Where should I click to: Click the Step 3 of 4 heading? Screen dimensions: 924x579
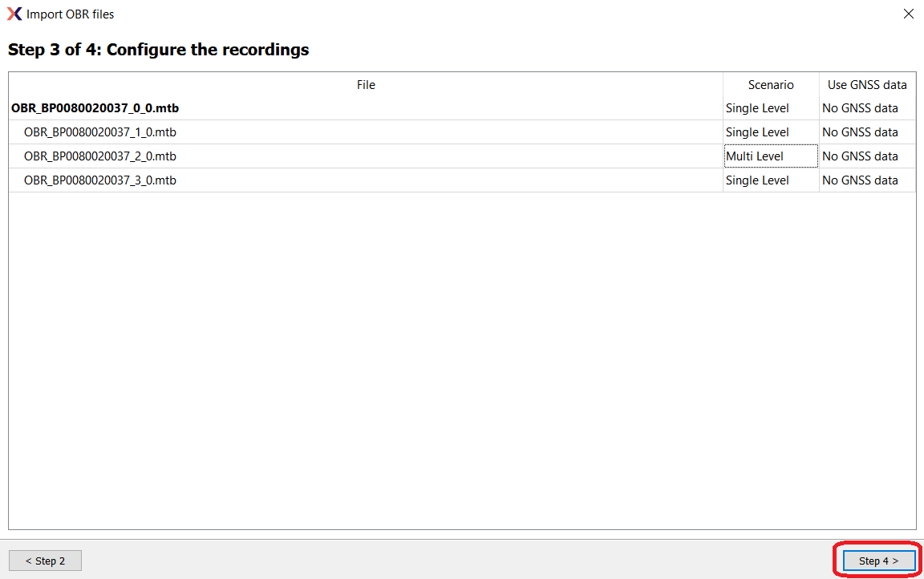(158, 50)
